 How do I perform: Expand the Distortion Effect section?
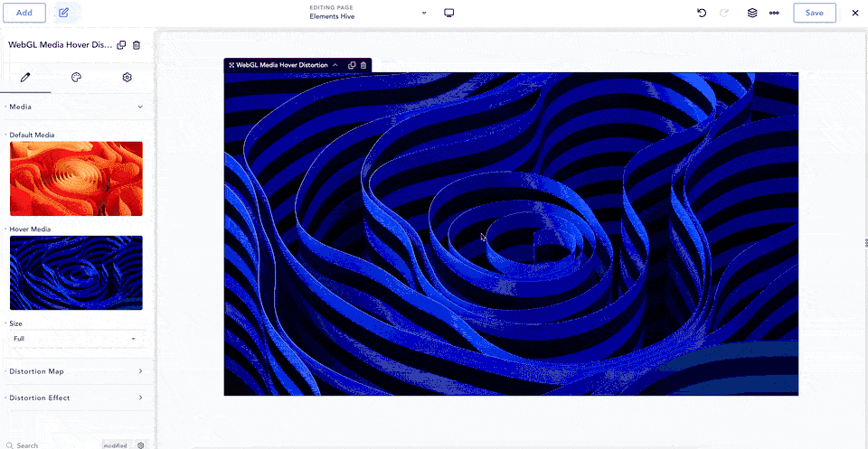coord(76,398)
